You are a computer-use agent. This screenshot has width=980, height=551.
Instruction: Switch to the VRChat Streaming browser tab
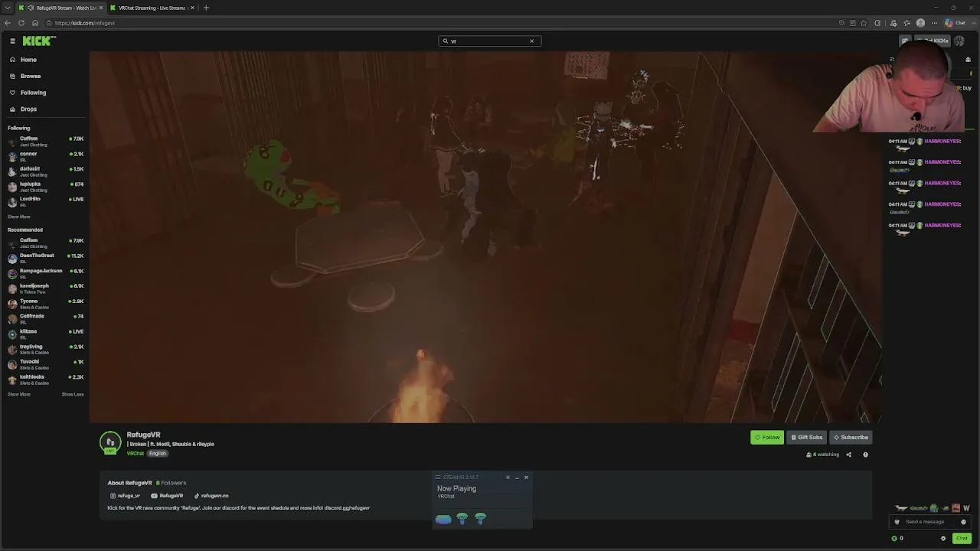click(150, 8)
